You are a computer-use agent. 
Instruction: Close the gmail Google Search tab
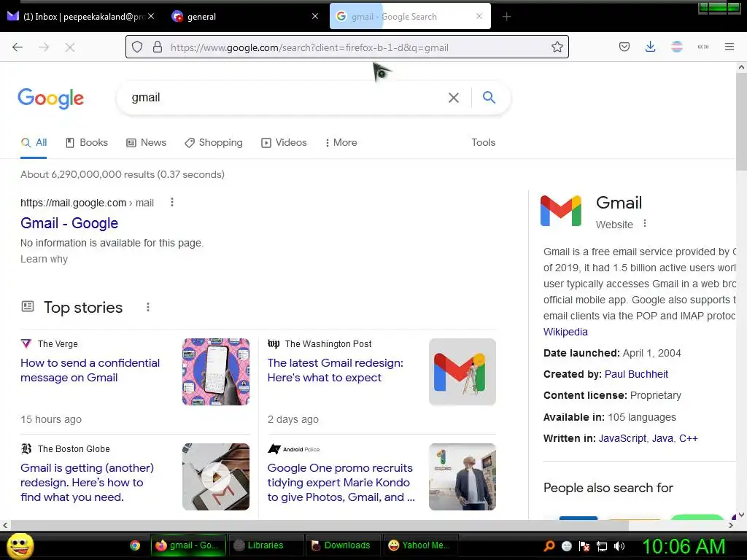(x=479, y=16)
